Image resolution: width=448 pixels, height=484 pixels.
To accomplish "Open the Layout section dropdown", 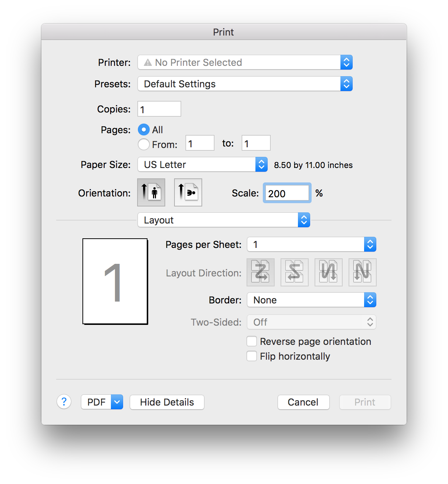I will point(224,220).
